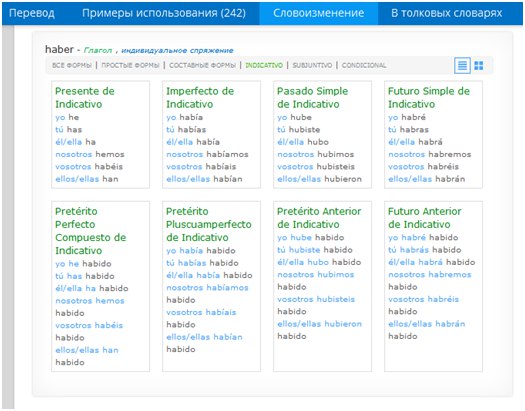Viewport: 525px width, 411px height.
Task: Open В толковых словарях tab
Action: click(x=447, y=13)
